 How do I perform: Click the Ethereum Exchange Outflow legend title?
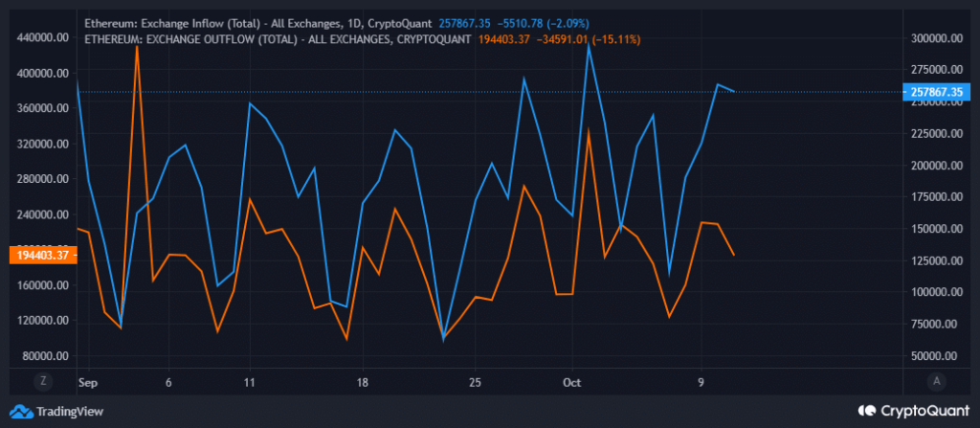click(278, 39)
